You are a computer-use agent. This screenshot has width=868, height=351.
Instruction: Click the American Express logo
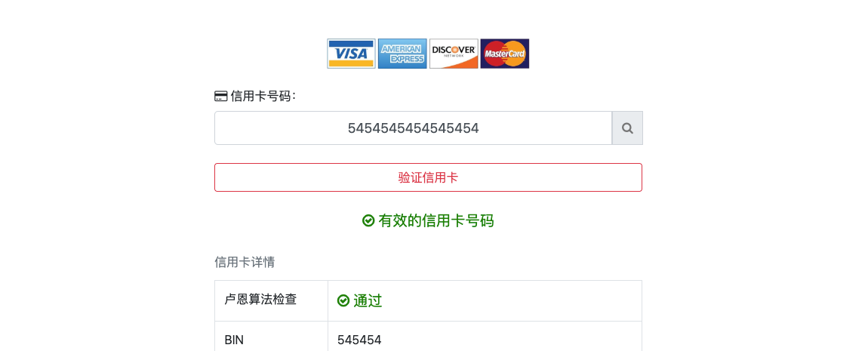(402, 54)
